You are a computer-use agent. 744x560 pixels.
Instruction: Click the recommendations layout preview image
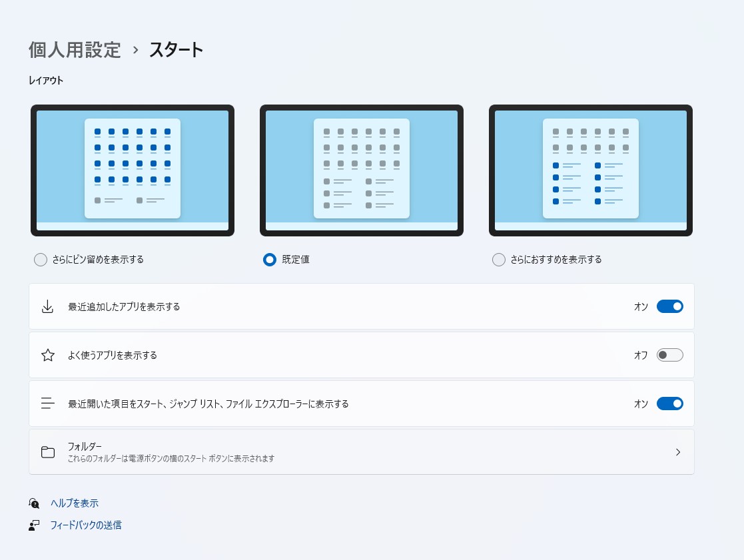[591, 170]
